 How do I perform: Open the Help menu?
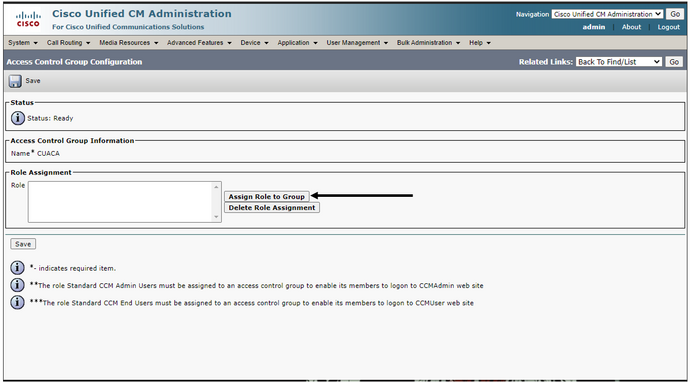[480, 43]
